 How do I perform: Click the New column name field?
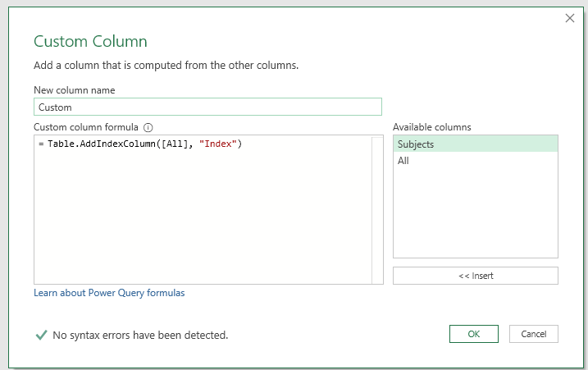pyautogui.click(x=207, y=107)
